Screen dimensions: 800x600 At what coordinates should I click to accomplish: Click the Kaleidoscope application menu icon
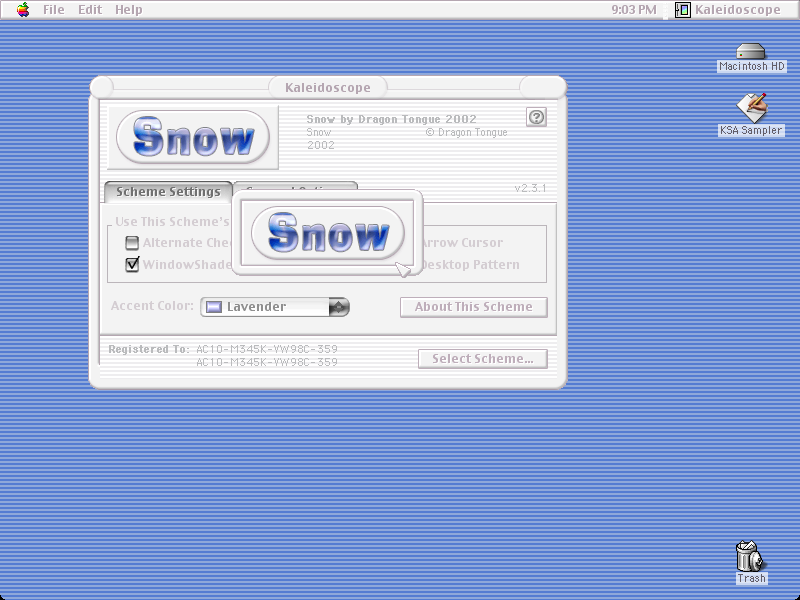[x=683, y=10]
